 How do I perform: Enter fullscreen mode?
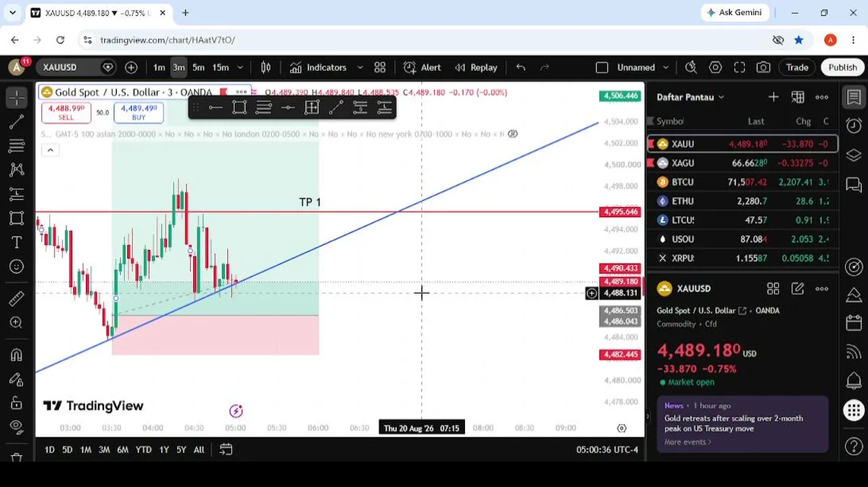(x=740, y=67)
